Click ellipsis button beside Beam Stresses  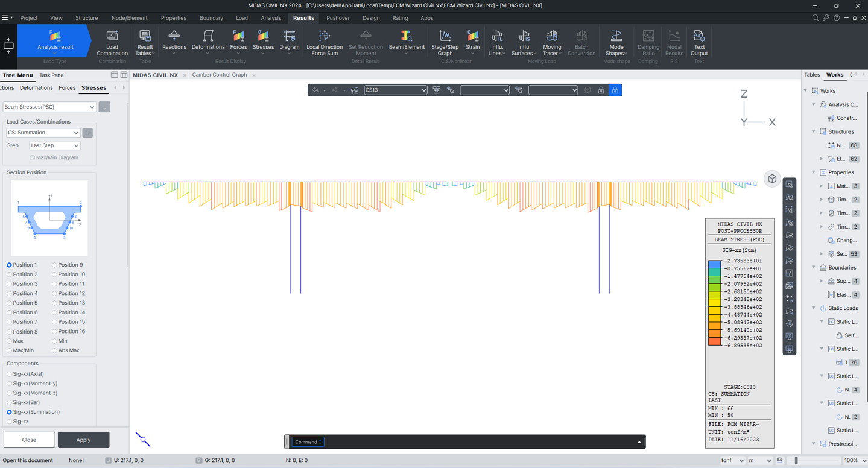click(x=104, y=107)
